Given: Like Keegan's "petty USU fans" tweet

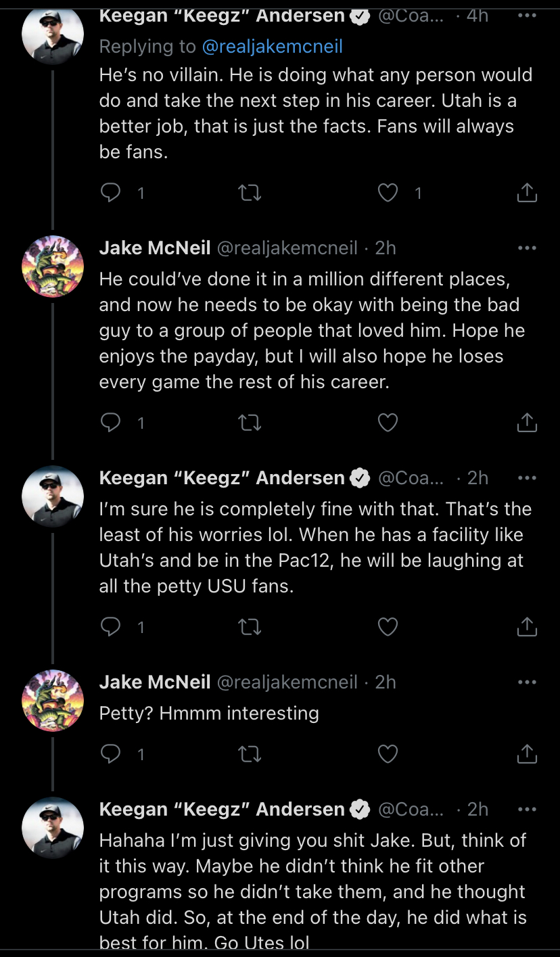Looking at the screenshot, I should click(388, 627).
